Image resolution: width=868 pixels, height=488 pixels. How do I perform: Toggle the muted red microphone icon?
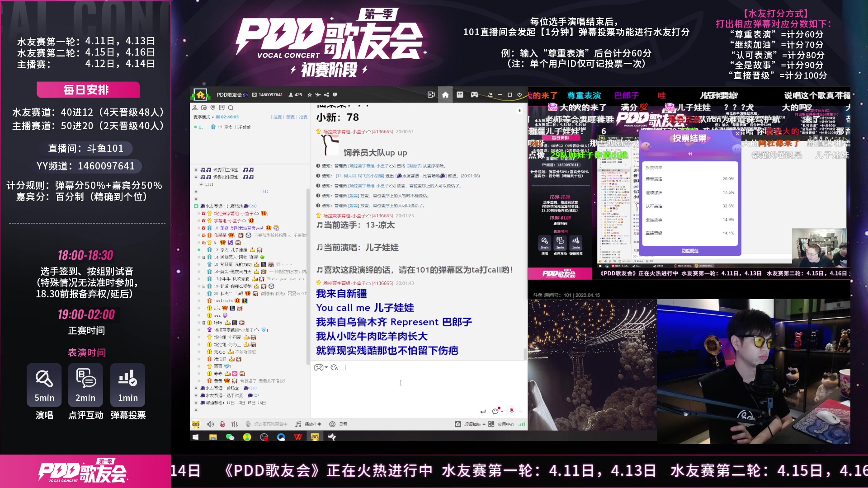(x=222, y=424)
